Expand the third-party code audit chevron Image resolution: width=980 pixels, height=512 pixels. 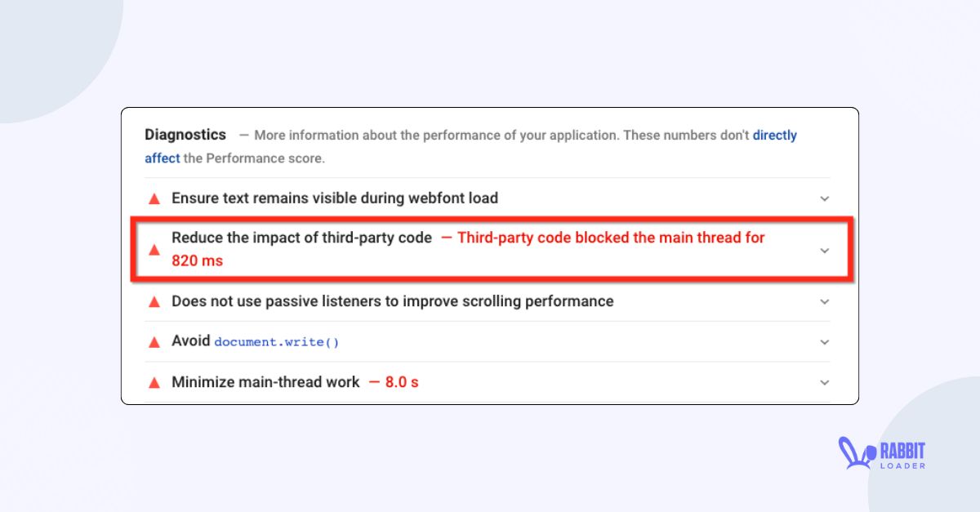825,250
